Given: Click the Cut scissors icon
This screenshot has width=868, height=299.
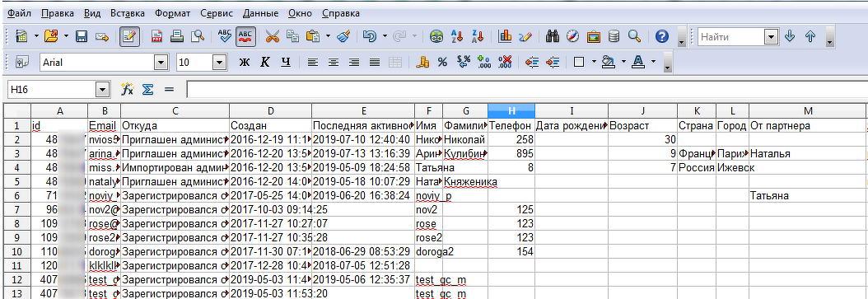Looking at the screenshot, I should [273, 36].
